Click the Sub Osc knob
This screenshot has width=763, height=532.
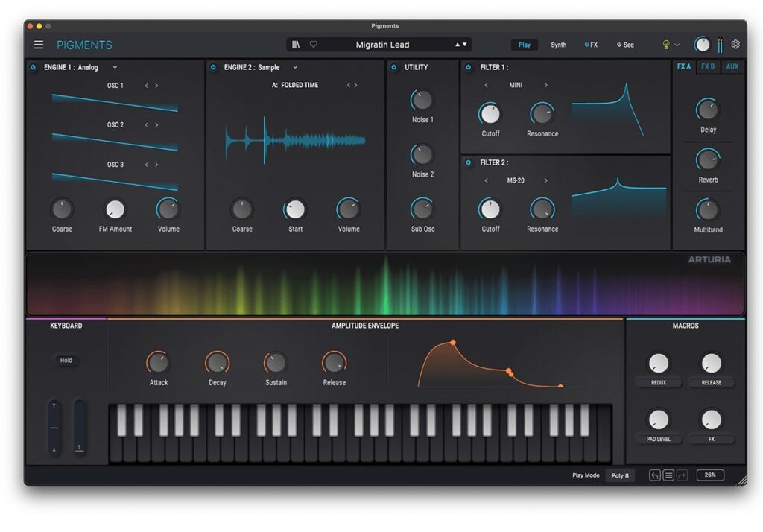coord(422,209)
